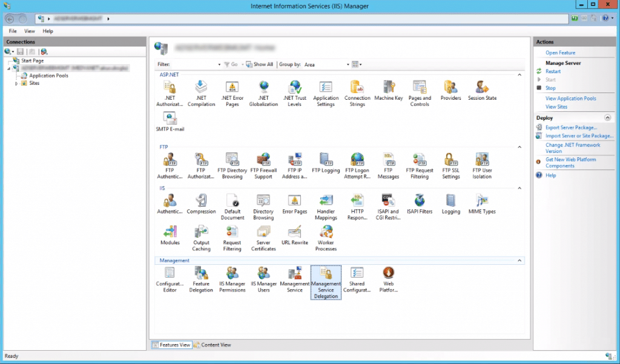Open .NET Globalization feature
620x364 pixels.
pos(263,94)
